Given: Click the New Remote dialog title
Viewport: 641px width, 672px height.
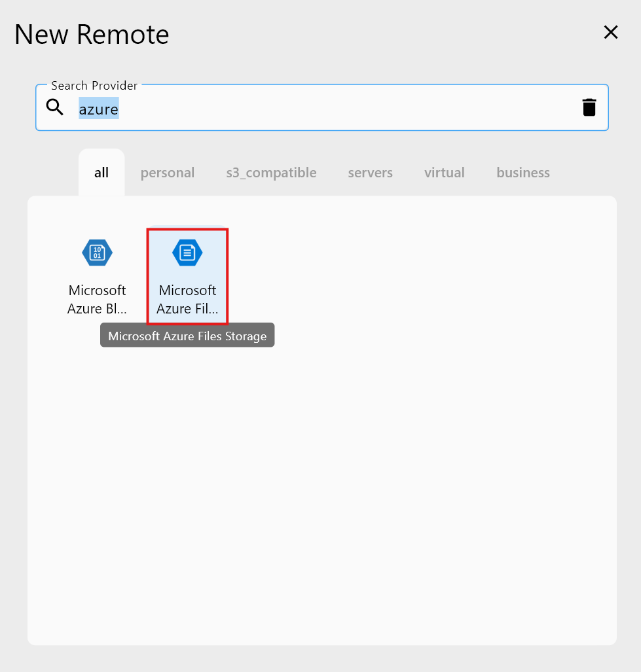Looking at the screenshot, I should pyautogui.click(x=91, y=33).
